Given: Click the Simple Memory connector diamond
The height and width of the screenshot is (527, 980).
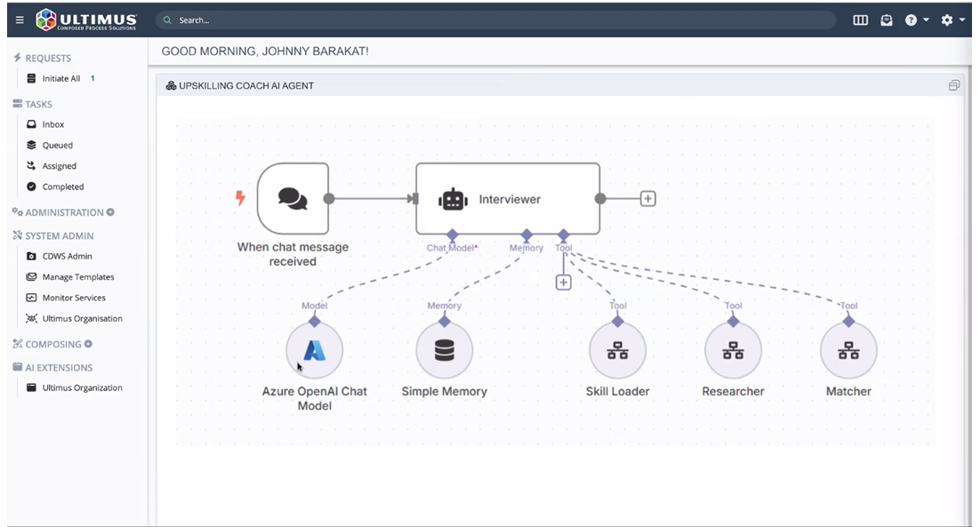Looking at the screenshot, I should pos(445,321).
